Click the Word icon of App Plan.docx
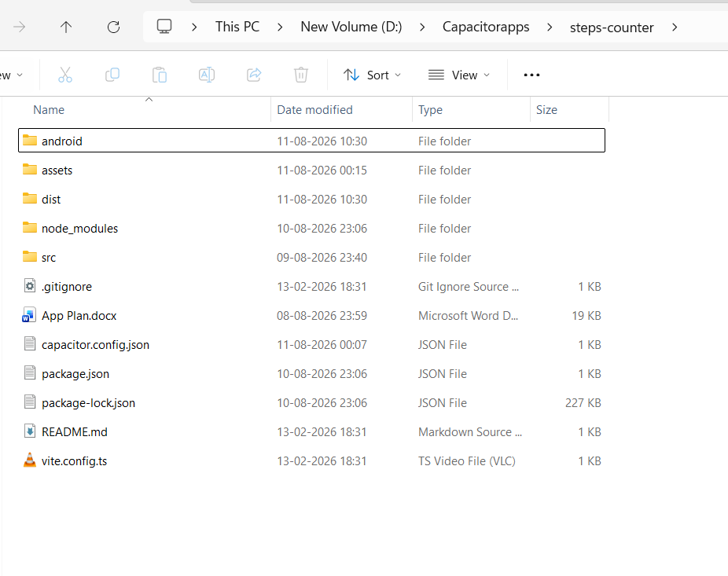Image resolution: width=728 pixels, height=576 pixels. tap(29, 315)
